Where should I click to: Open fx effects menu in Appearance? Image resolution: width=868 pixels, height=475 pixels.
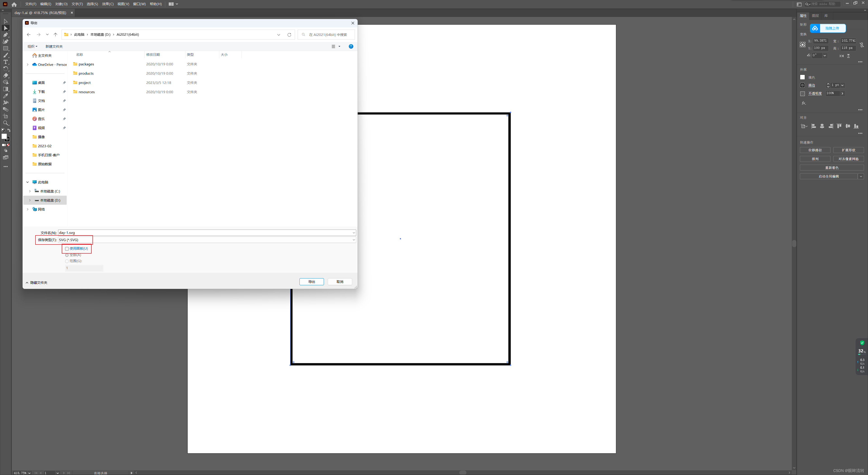[x=804, y=103]
